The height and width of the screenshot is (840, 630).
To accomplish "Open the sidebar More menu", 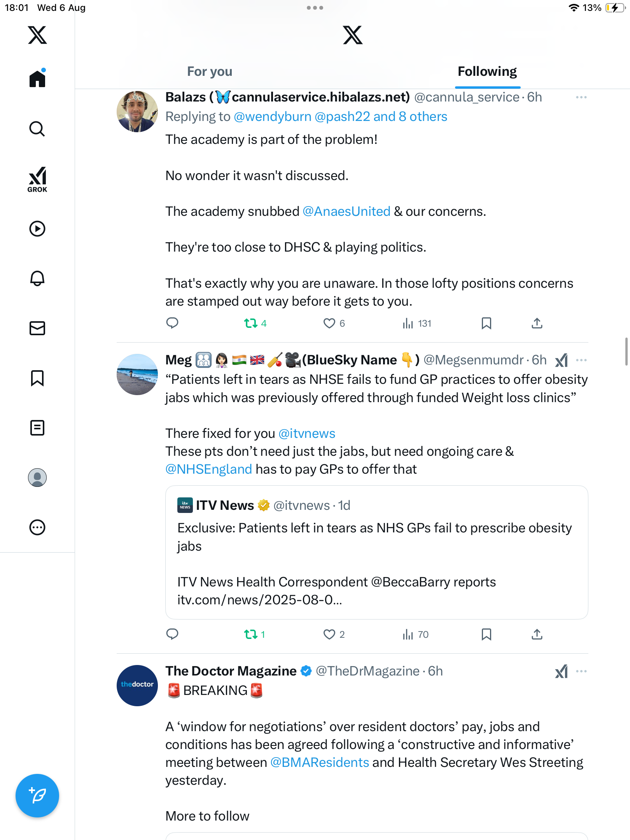I will (x=37, y=527).
